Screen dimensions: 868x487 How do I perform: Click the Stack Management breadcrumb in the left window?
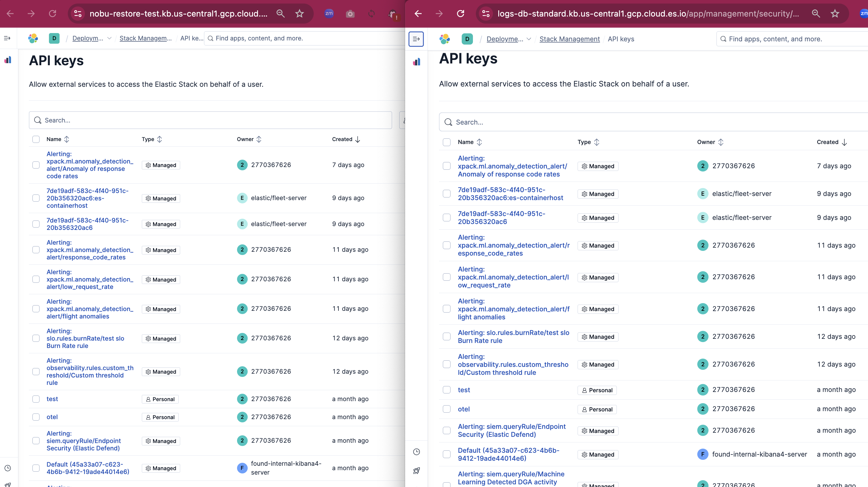point(146,38)
